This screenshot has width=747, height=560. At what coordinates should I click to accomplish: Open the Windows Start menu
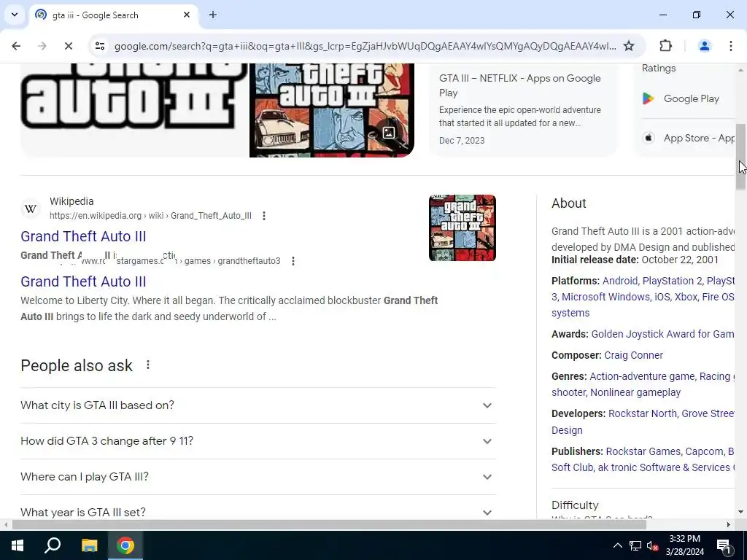[x=18, y=545]
